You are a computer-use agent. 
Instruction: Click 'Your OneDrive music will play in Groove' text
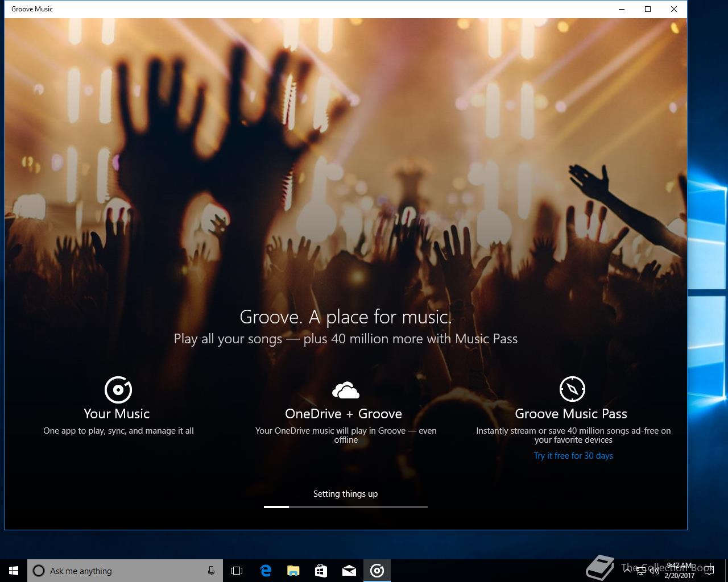[346, 435]
